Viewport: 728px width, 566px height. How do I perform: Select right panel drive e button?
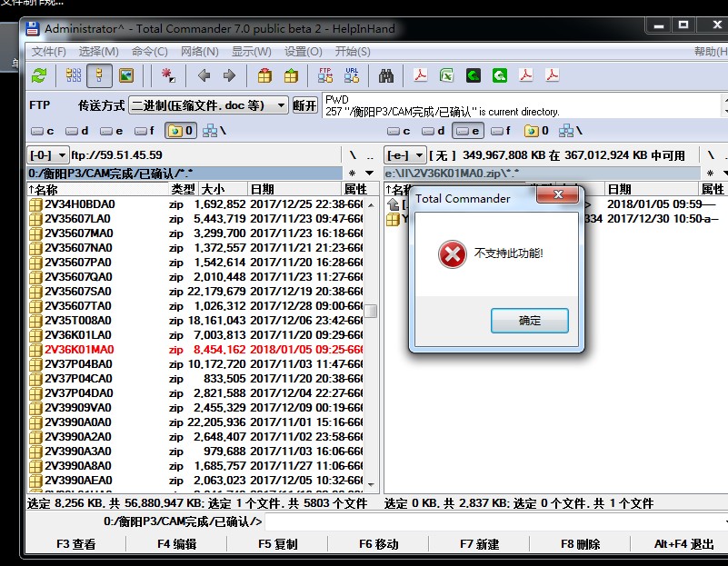pyautogui.click(x=467, y=131)
